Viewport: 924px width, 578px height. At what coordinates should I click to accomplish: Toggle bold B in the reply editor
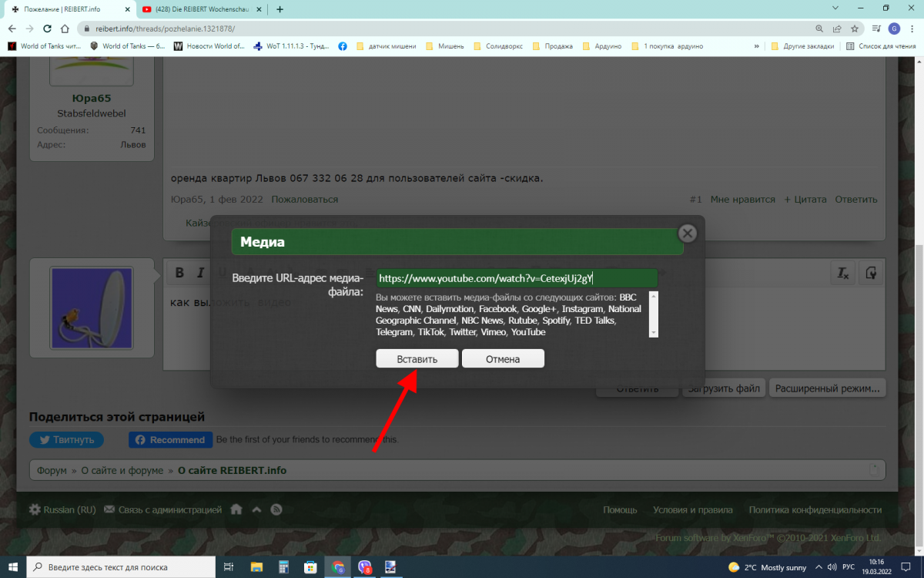(x=179, y=272)
